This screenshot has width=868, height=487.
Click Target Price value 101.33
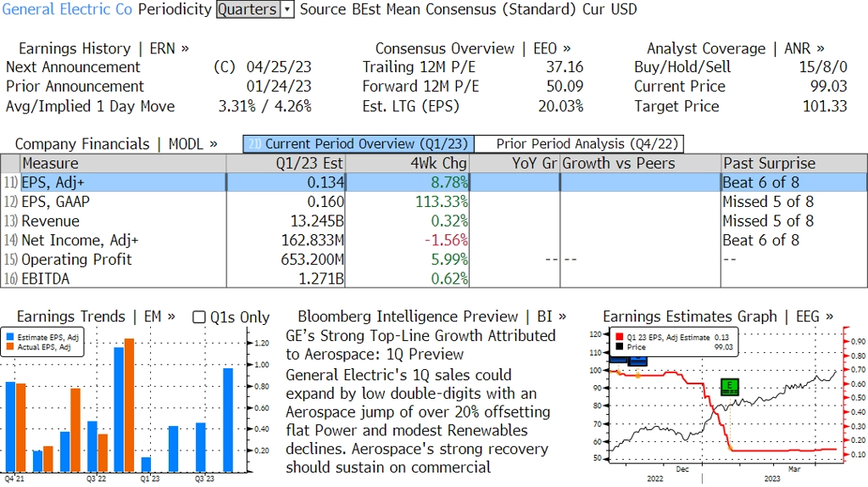coord(825,106)
